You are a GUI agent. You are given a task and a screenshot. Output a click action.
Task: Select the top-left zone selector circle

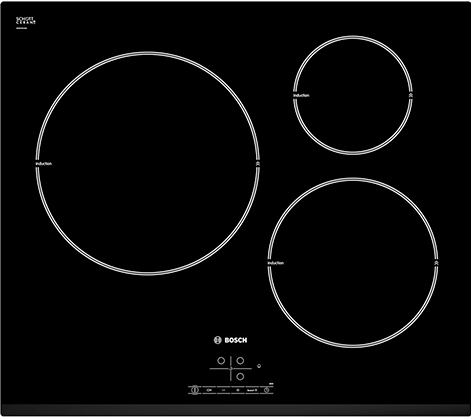tap(221, 361)
